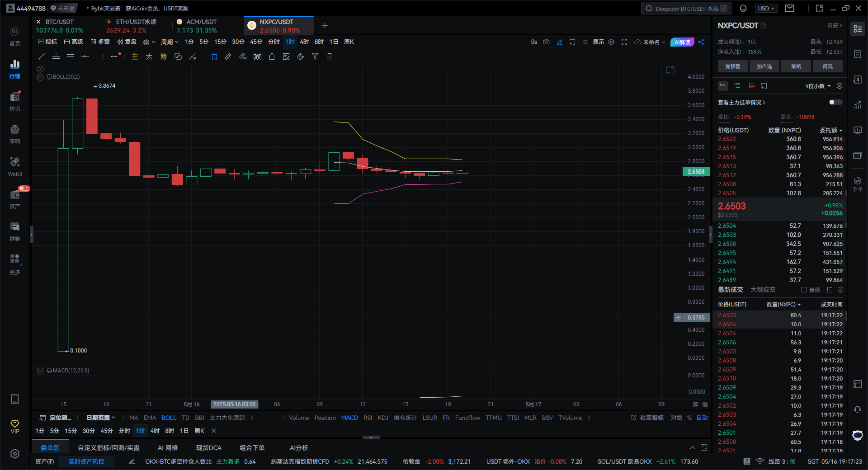Show combined buy and sell order book

(x=723, y=86)
